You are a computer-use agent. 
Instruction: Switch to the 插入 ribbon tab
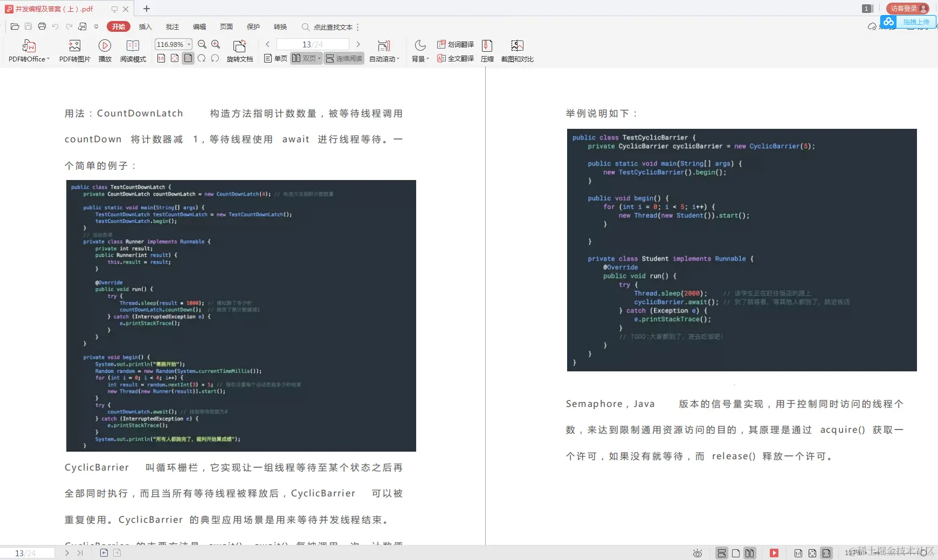click(x=145, y=26)
